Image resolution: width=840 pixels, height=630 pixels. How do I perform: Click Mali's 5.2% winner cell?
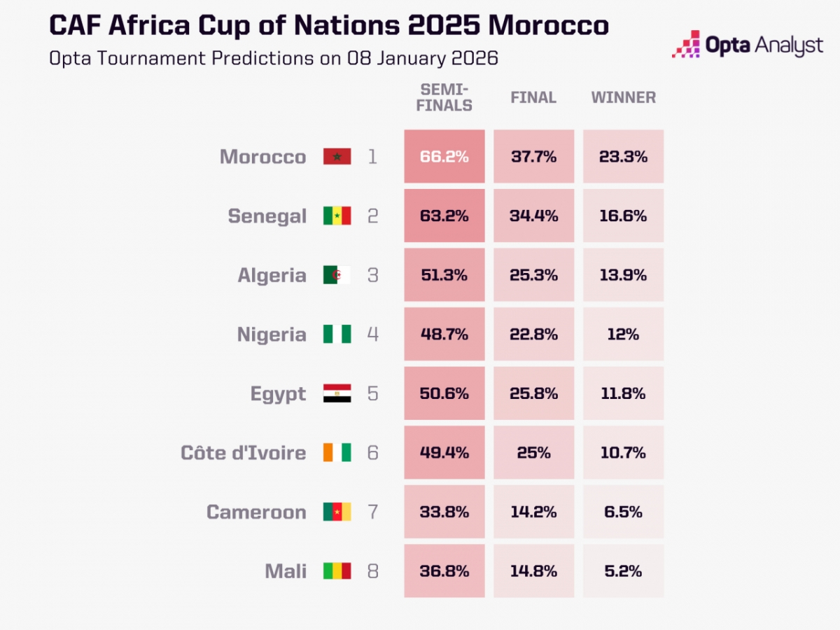[x=624, y=571]
